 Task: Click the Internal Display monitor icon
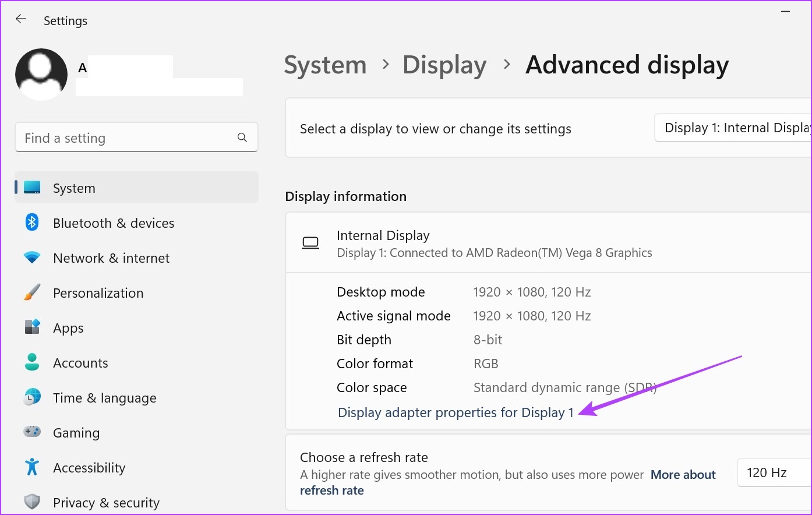(x=310, y=242)
